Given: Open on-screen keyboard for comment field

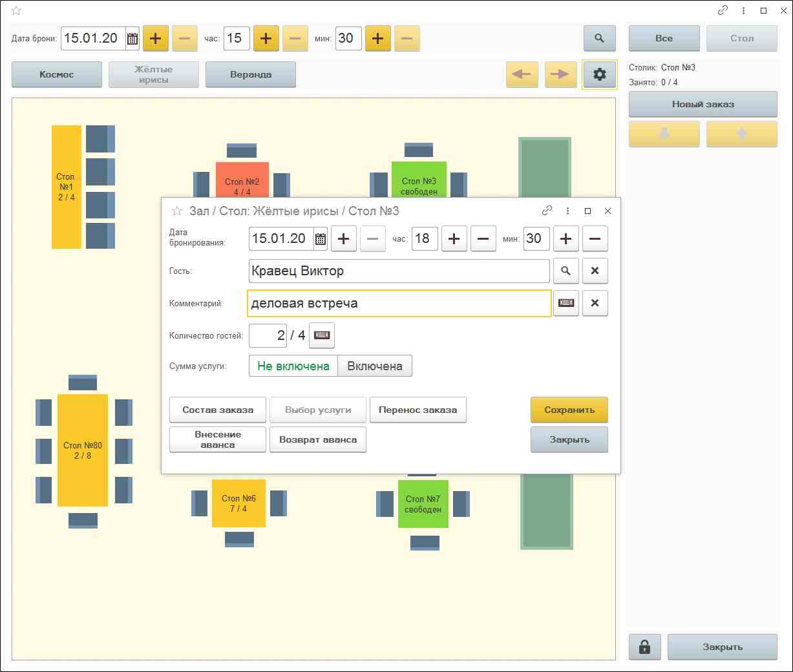Looking at the screenshot, I should (x=566, y=303).
